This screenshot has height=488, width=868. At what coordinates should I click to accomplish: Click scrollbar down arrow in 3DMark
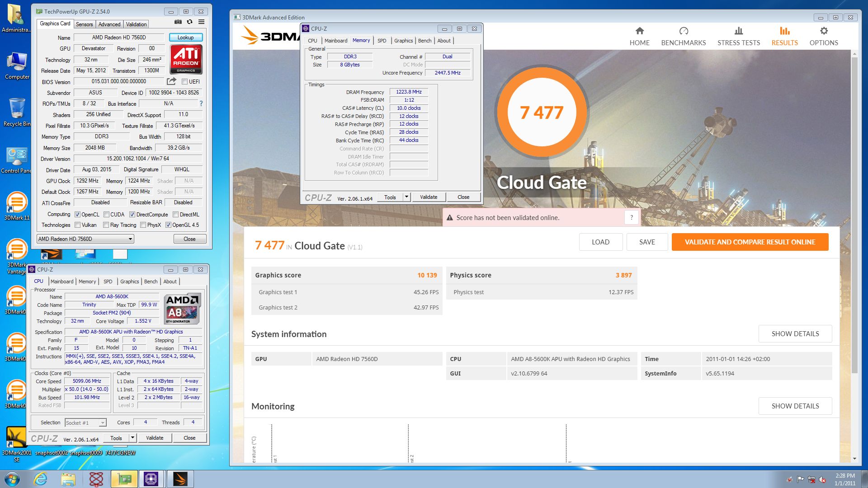854,459
